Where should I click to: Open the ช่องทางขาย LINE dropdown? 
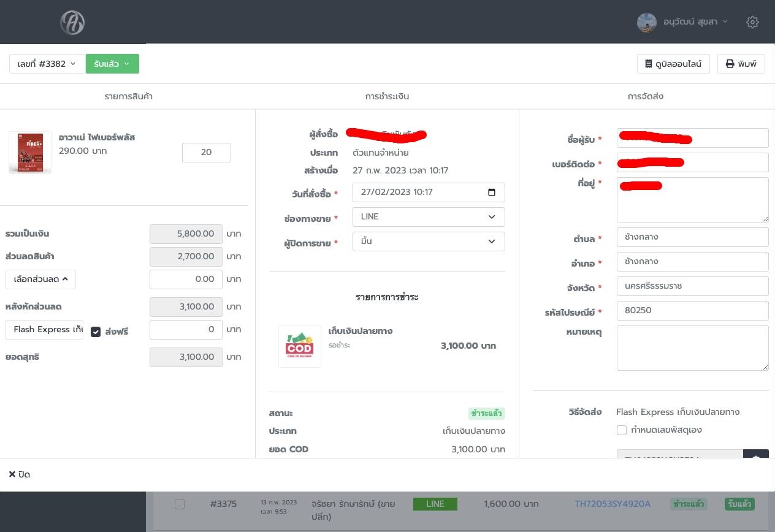429,217
